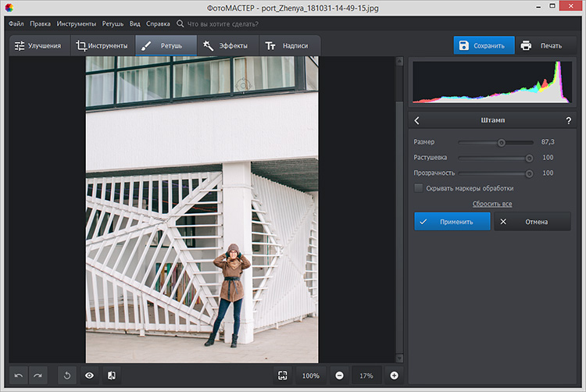Click the 'Сбросить все' link
The height and width of the screenshot is (392, 586).
492,204
